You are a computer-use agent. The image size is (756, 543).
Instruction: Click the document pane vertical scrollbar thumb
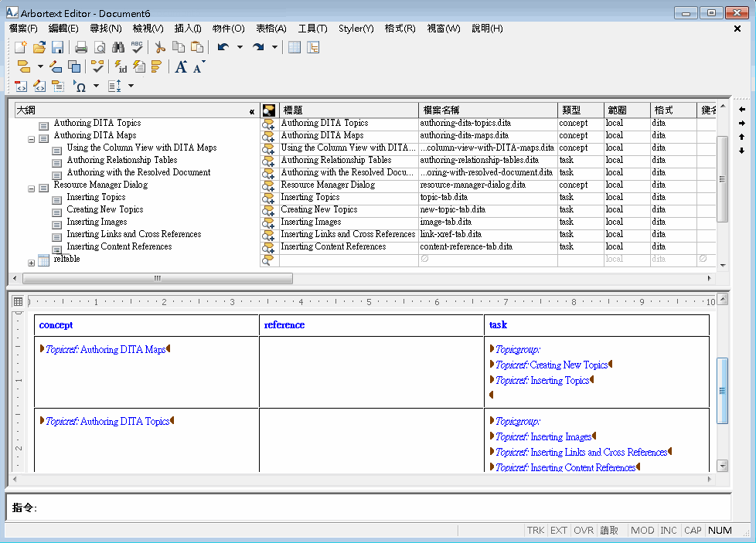pyautogui.click(x=722, y=391)
